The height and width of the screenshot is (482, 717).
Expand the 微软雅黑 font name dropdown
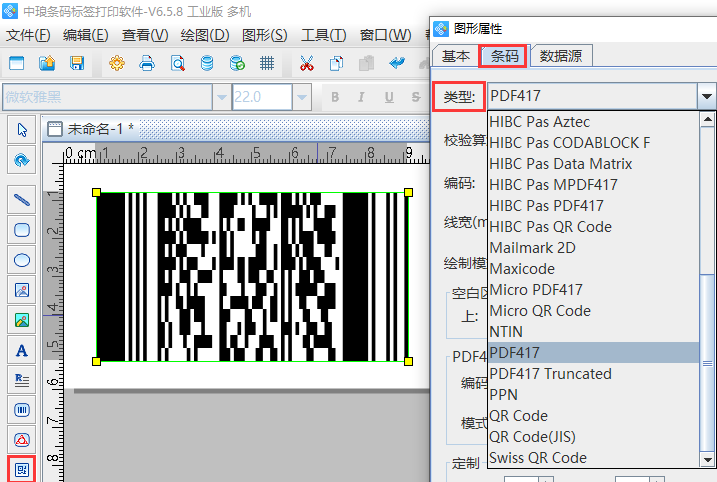(x=220, y=97)
